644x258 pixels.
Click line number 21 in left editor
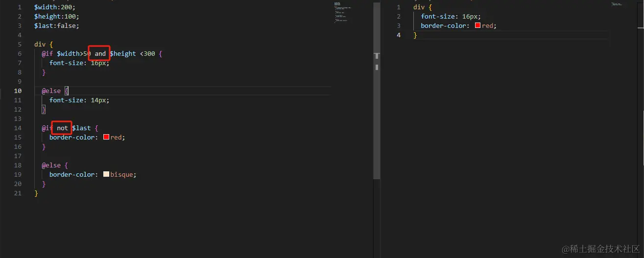18,193
